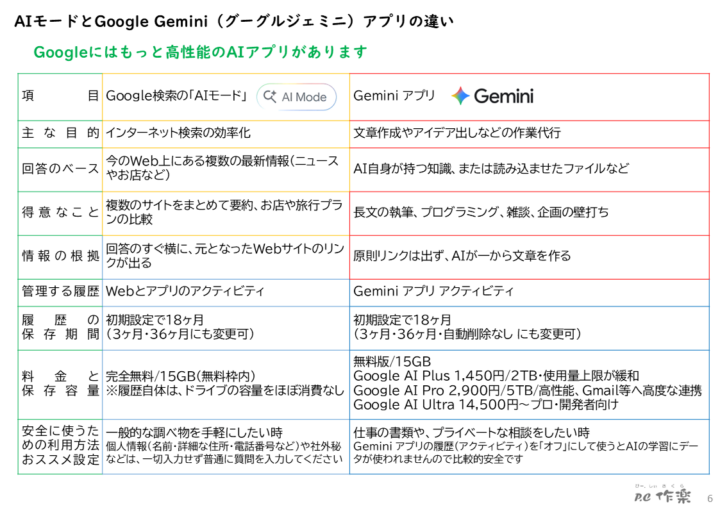Select the Google検索の「AIモード」 header cell
The height and width of the screenshot is (509, 720).
(x=225, y=97)
